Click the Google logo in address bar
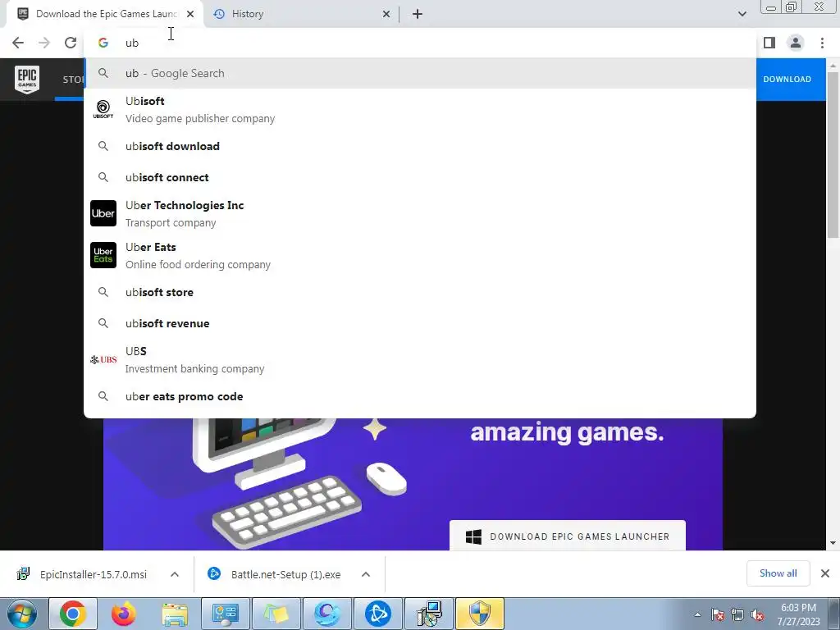The width and height of the screenshot is (840, 630). click(103, 43)
